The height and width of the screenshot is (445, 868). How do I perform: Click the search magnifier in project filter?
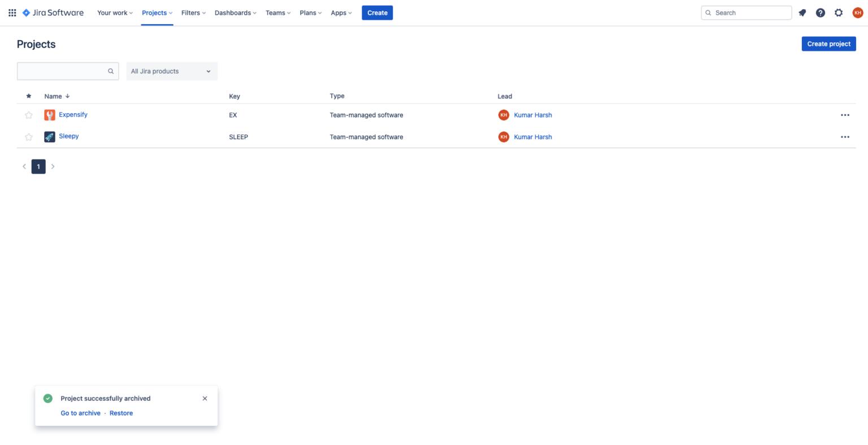(111, 71)
